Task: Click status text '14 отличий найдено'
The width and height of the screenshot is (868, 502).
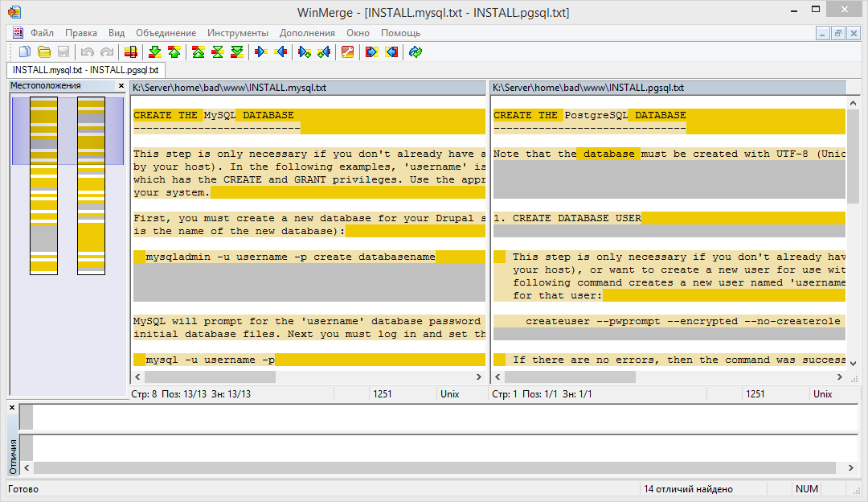Action: pos(688,488)
